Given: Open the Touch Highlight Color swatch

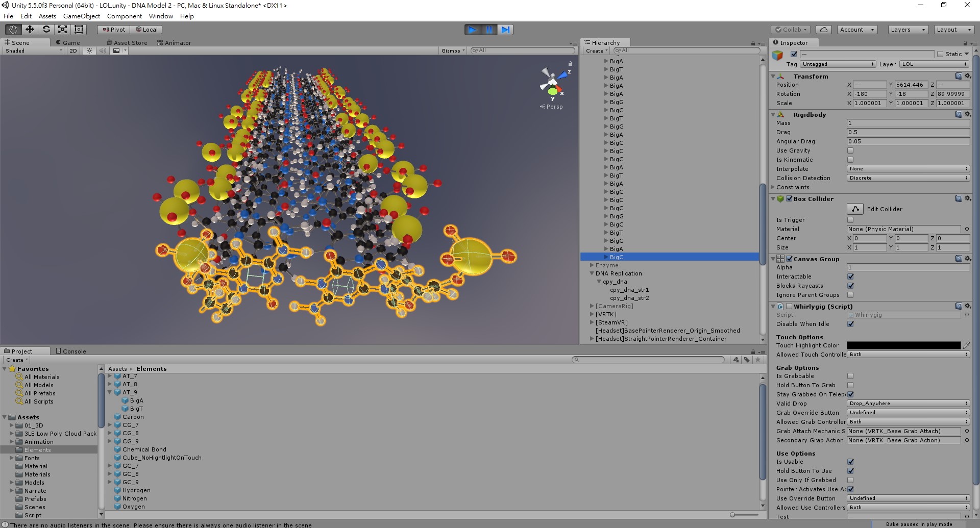Looking at the screenshot, I should [x=903, y=345].
